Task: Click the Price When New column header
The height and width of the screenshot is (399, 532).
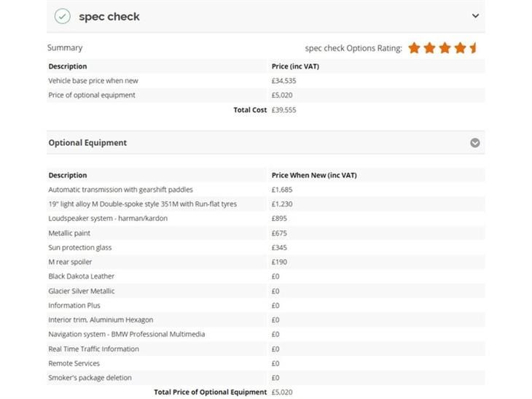Action: coord(314,175)
